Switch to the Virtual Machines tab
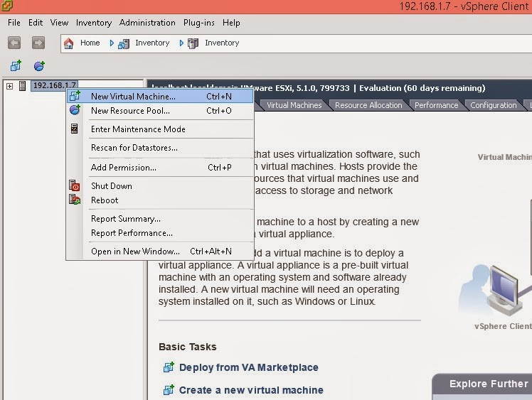 click(294, 105)
